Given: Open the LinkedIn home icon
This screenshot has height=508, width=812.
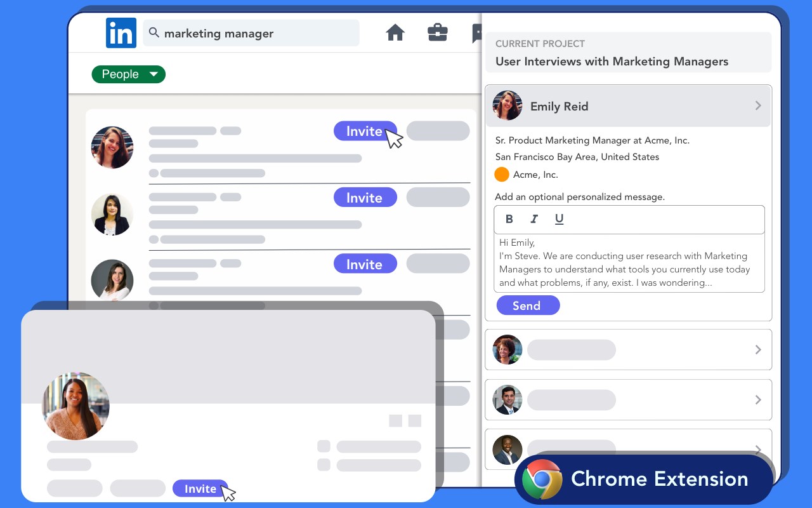Looking at the screenshot, I should pos(395,32).
